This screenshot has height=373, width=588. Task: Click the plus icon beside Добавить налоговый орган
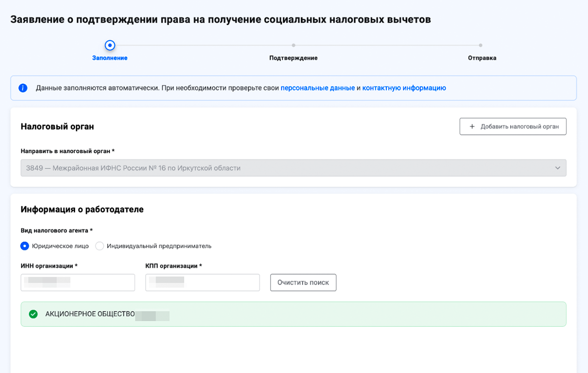tap(472, 126)
